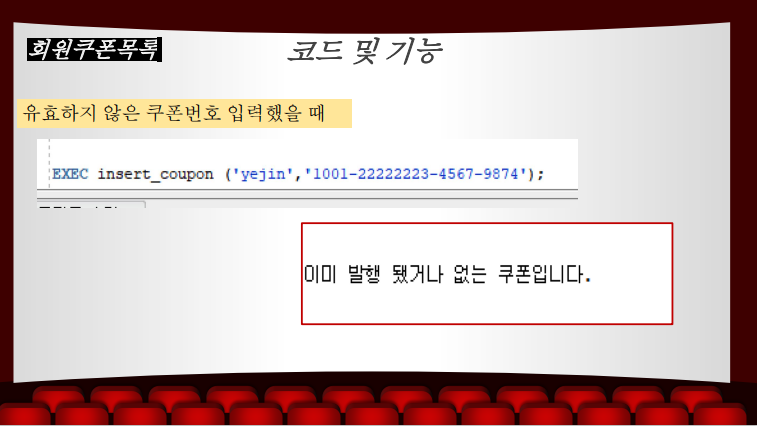Select the blue EXEC keyword
The width and height of the screenshot is (757, 426).
70,174
